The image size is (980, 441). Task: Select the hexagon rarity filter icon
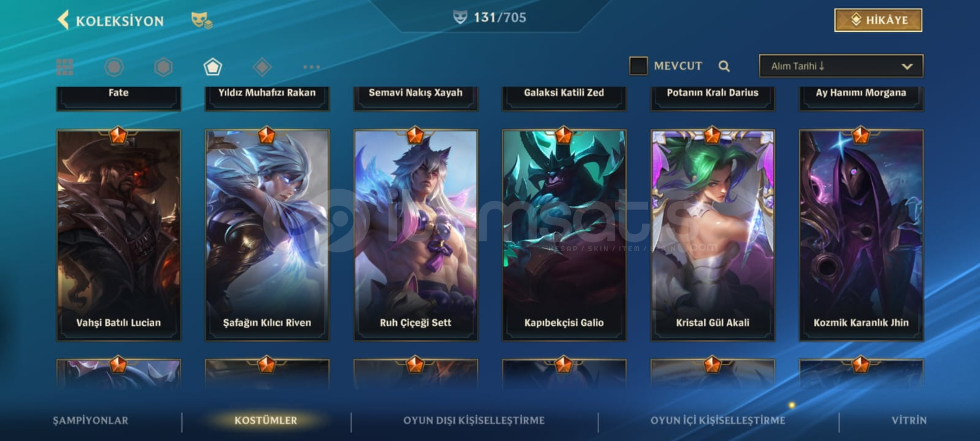(163, 67)
